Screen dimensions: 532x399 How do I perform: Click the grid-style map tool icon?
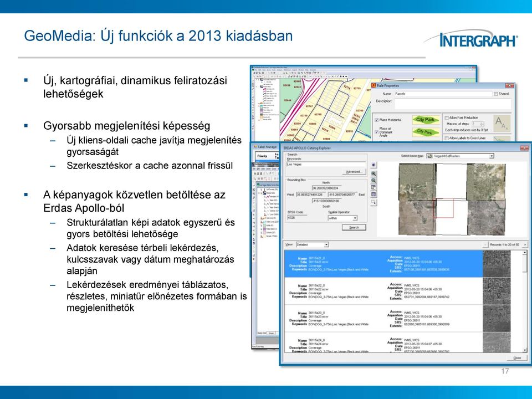point(374,195)
